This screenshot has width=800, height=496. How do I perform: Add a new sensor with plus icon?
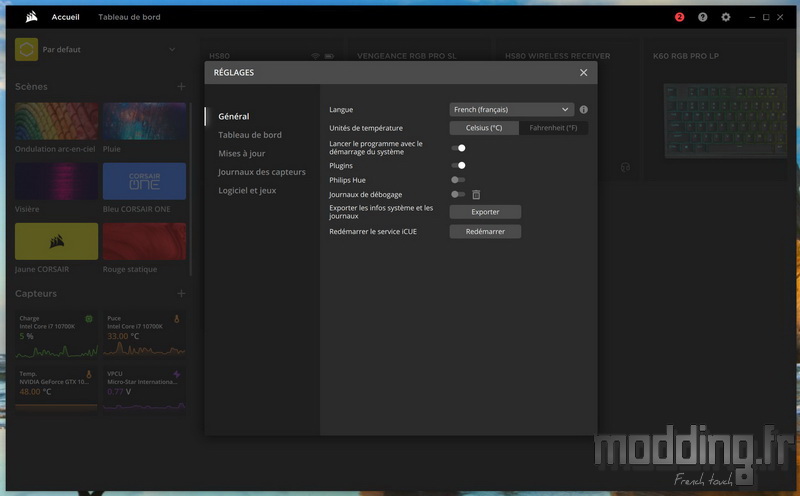[x=181, y=293]
